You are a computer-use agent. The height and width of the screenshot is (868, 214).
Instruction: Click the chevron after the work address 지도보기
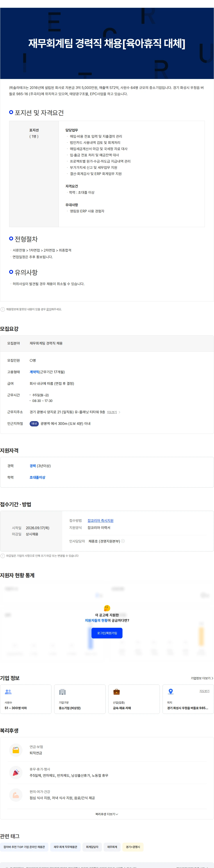click(119, 412)
